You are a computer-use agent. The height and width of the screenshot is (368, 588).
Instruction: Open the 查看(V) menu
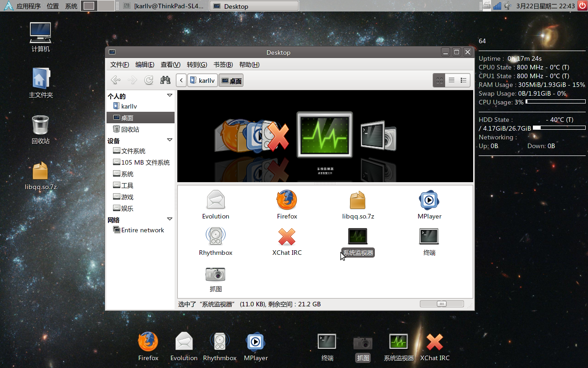tap(170, 64)
